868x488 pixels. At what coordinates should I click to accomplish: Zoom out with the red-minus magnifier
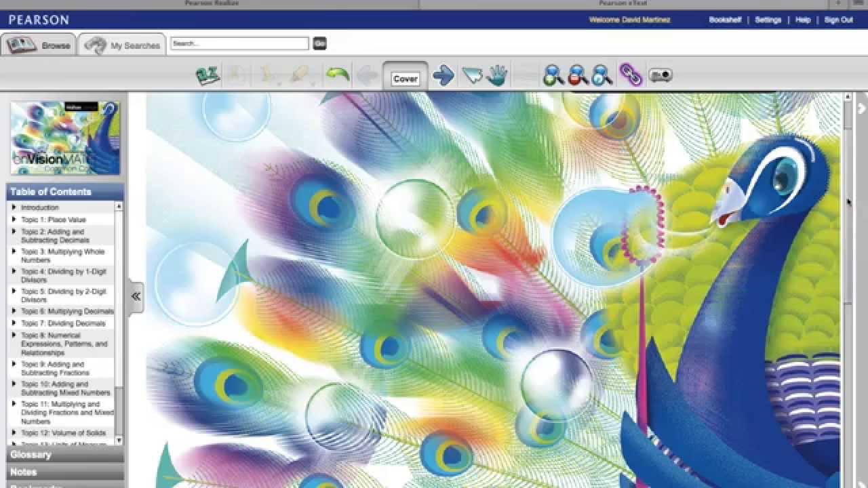pos(578,75)
